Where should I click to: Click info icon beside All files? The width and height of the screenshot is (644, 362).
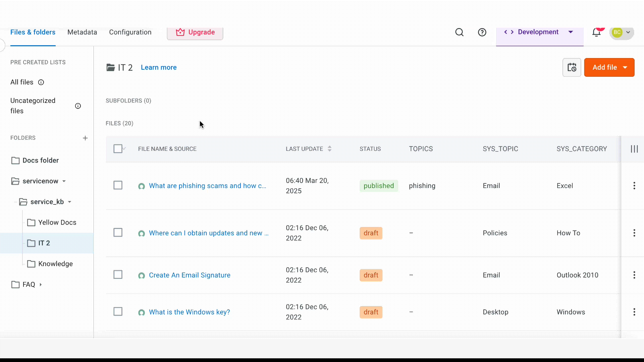pyautogui.click(x=41, y=82)
